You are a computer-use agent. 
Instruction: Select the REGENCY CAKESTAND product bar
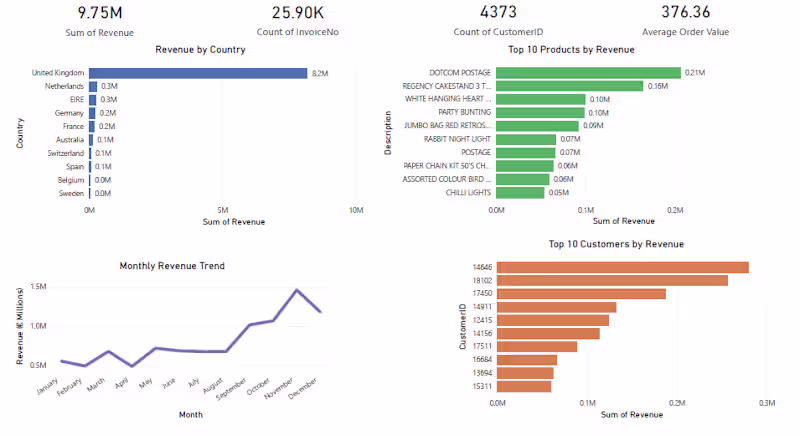pos(569,86)
